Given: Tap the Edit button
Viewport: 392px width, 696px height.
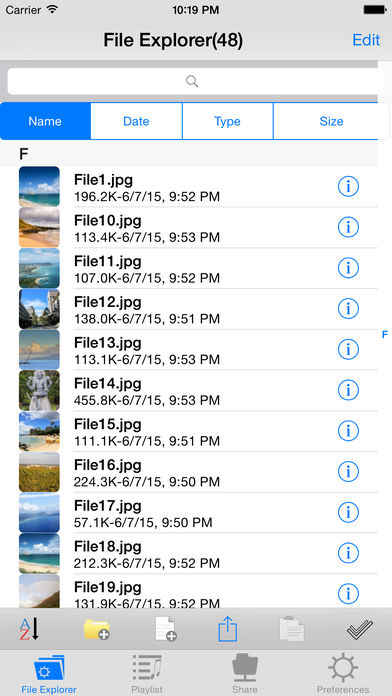Looking at the screenshot, I should click(366, 40).
